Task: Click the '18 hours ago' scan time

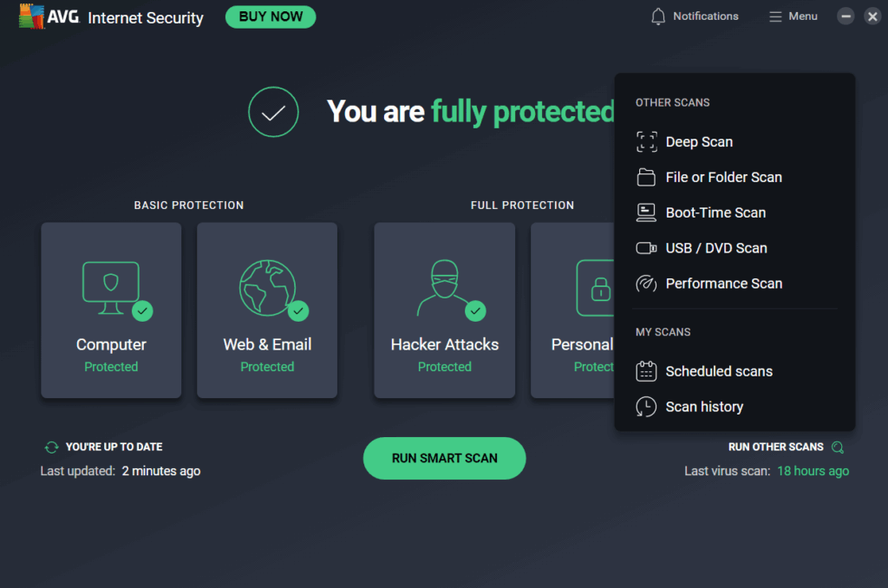Action: 813,471
